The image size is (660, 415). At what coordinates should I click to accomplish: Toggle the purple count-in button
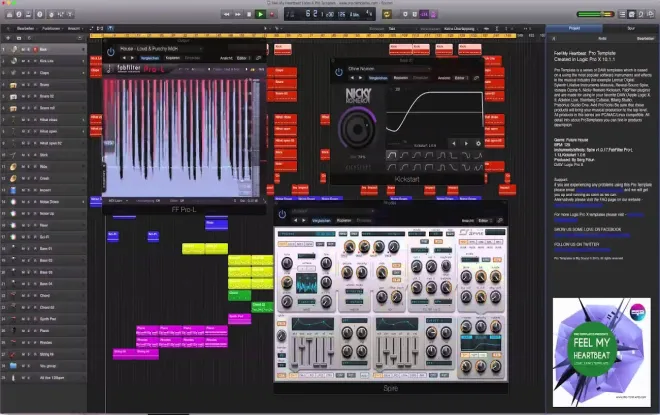[424, 14]
